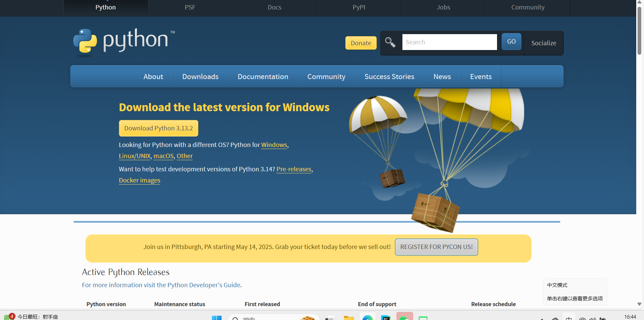Open the Docs tab
The image size is (644, 320).
(x=274, y=7)
